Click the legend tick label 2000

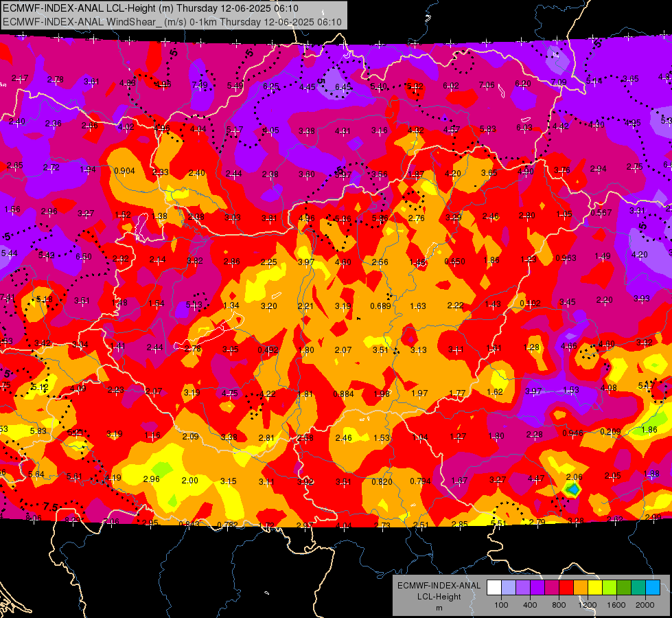[x=645, y=605]
